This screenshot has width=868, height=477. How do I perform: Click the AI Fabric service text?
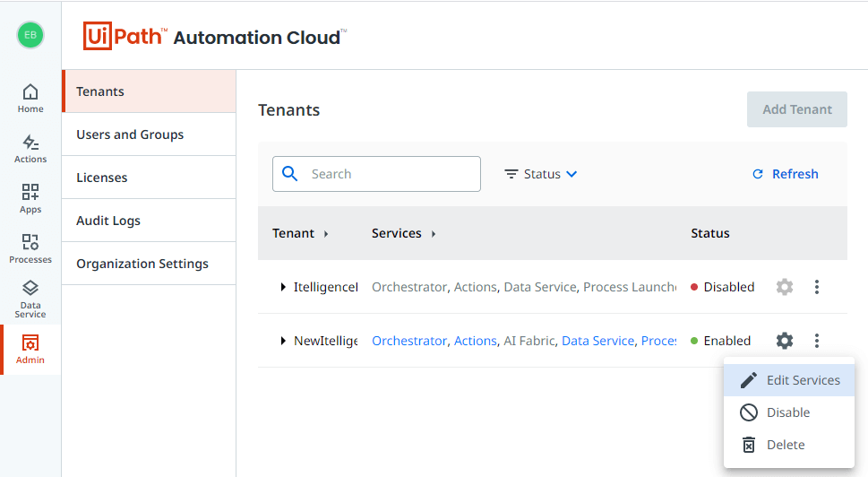pos(529,341)
